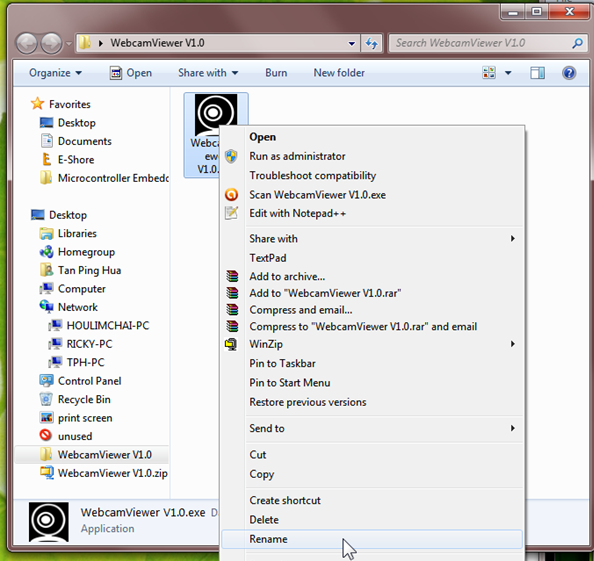This screenshot has width=594, height=561.
Task: Select TPH-PC under Network
Action: point(85,362)
